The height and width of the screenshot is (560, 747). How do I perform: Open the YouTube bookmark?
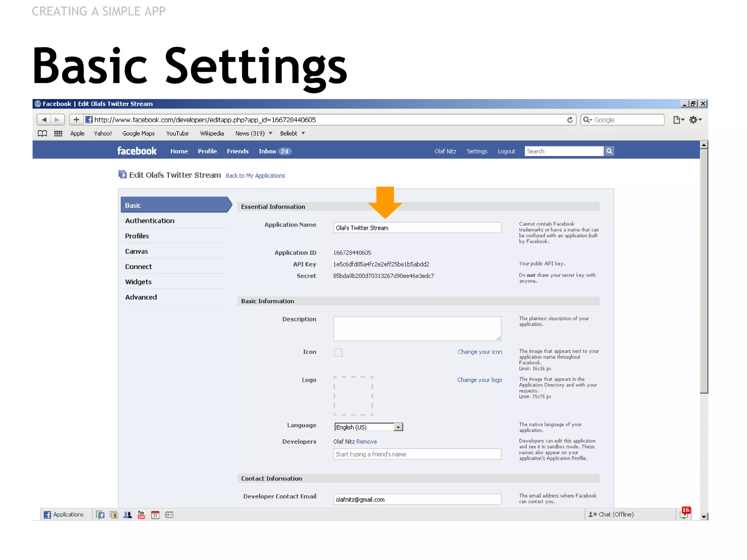[177, 133]
